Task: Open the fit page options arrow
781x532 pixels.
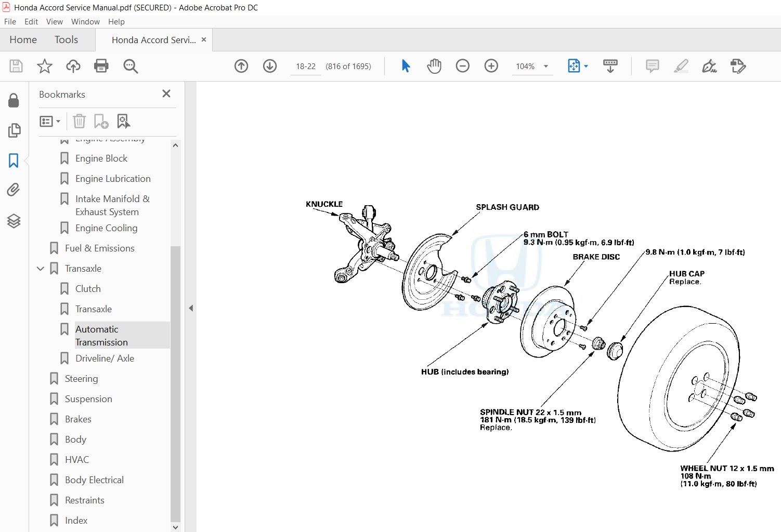Action: click(x=586, y=66)
